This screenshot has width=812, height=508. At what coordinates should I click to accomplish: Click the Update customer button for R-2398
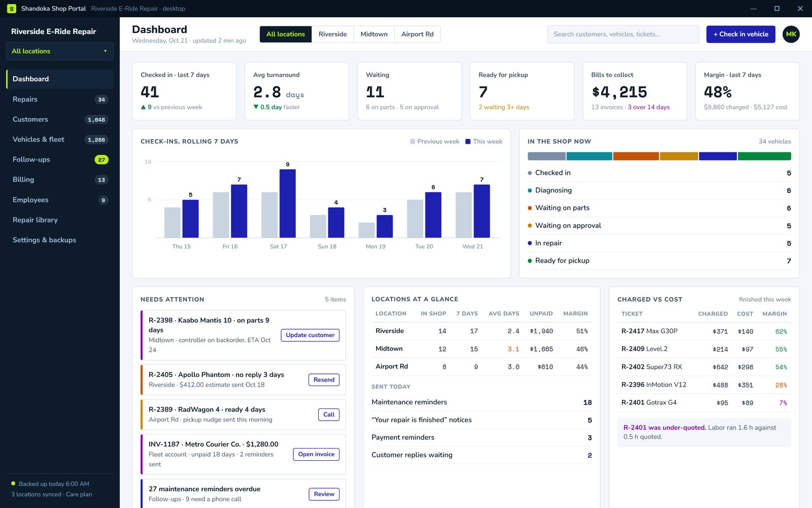(310, 335)
